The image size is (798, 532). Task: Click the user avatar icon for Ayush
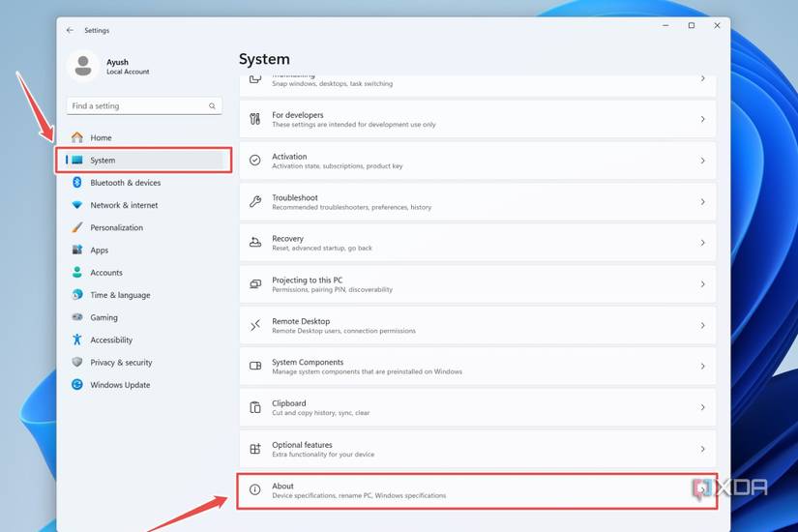click(x=83, y=66)
